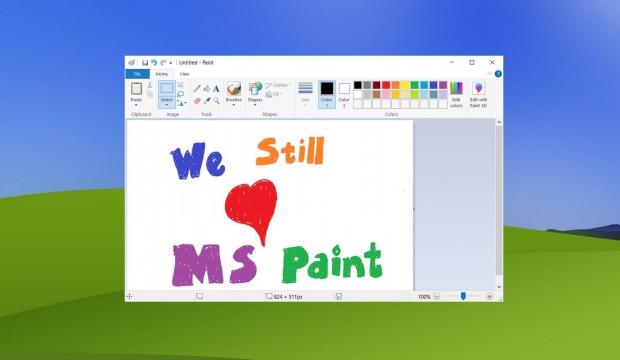The width and height of the screenshot is (620, 360).
Task: Pick the brown color swatch
Action: pyautogui.click(x=377, y=95)
